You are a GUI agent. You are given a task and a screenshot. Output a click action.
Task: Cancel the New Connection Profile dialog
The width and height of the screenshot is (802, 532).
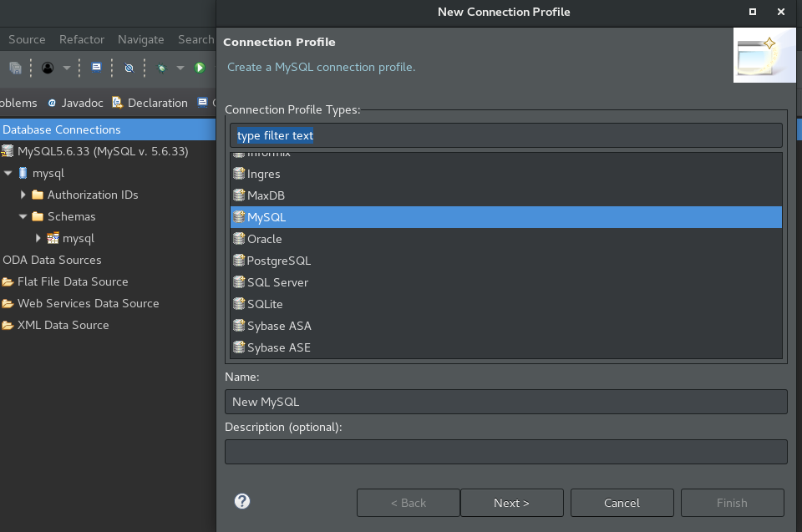622,502
